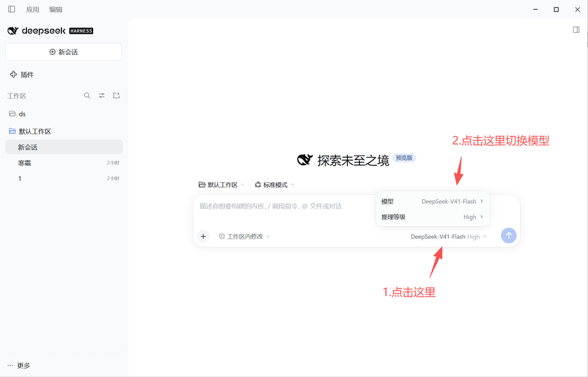The image size is (588, 377).
Task: Open the 编辑 menu
Action: click(x=56, y=9)
